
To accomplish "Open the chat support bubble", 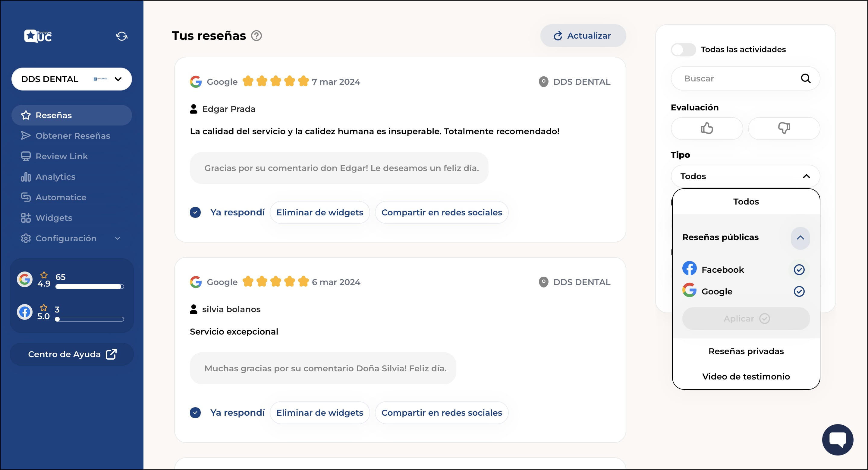I will pos(838,440).
